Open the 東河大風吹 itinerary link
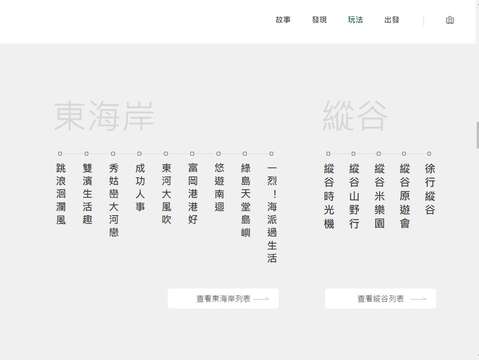This screenshot has height=360, width=479. point(166,194)
